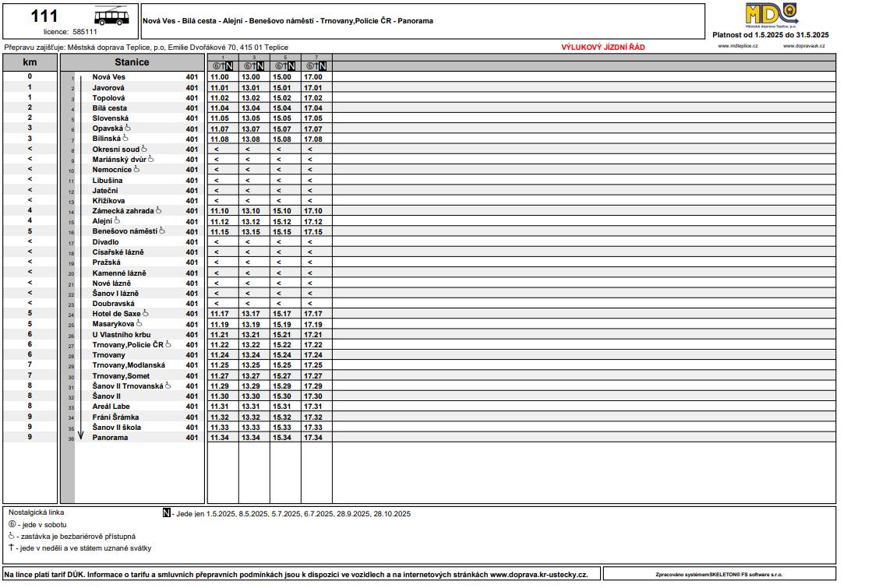Click the wheelchair icon after Benešovo náměstí
The height and width of the screenshot is (588, 872).
[x=162, y=231]
